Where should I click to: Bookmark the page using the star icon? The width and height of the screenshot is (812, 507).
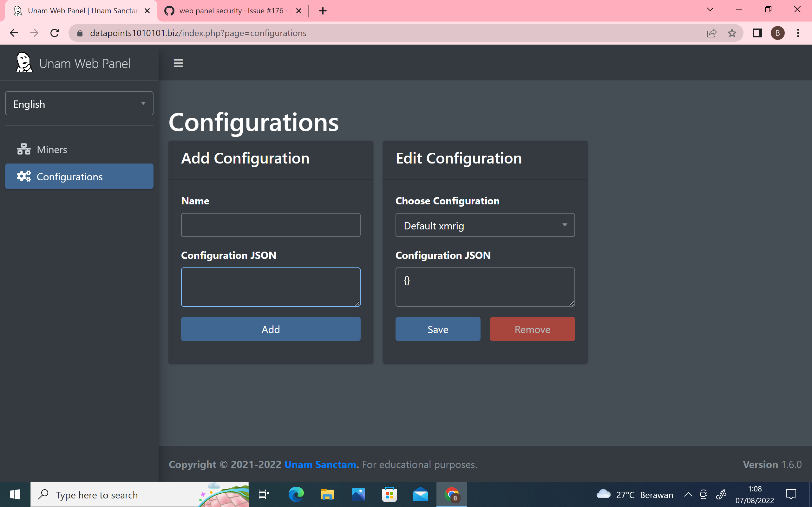tap(732, 33)
